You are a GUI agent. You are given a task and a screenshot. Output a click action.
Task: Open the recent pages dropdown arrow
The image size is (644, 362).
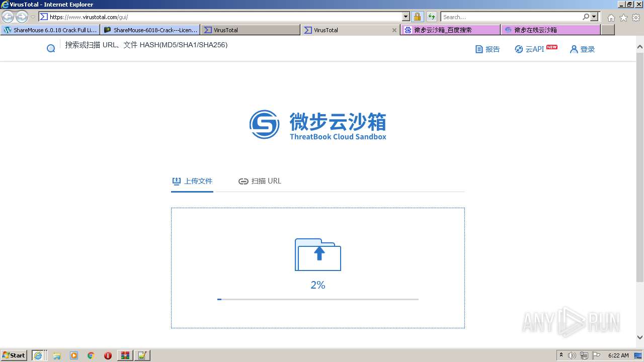pos(33,17)
